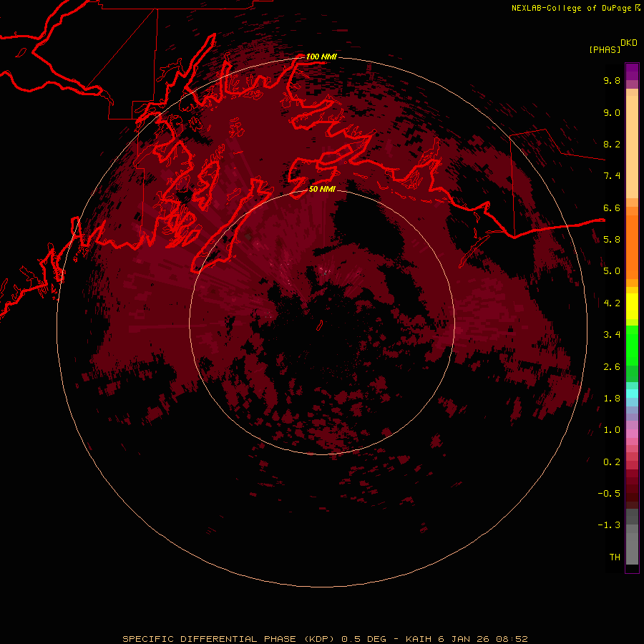Click the NEXLAB-College of DuPage watermark text

pos(572,8)
